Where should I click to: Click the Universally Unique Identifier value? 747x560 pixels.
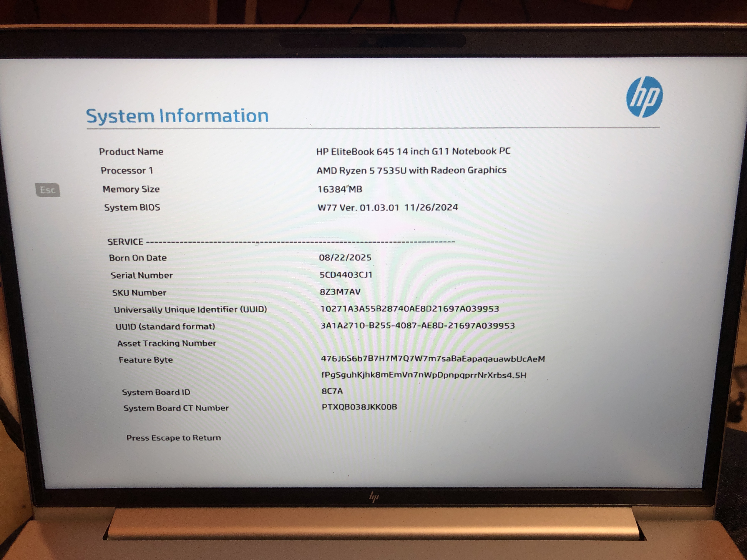[x=409, y=309]
